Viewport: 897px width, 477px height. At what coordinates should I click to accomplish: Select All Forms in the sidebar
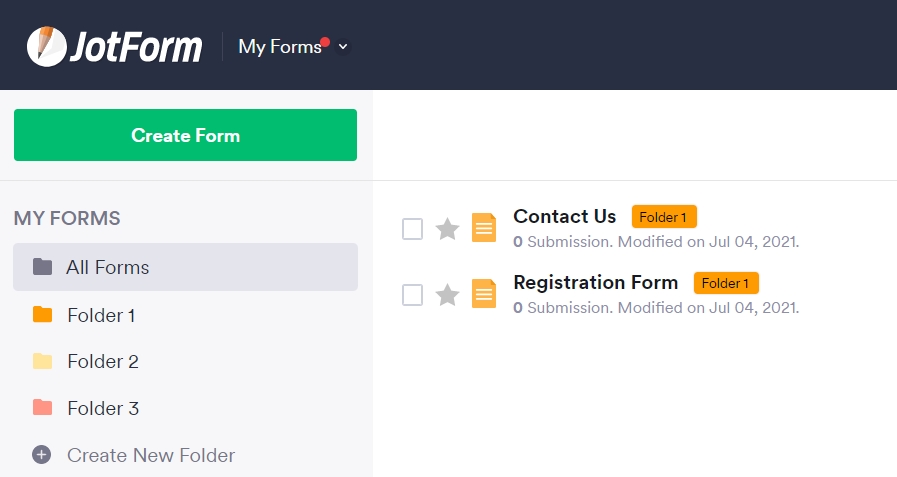pos(185,267)
